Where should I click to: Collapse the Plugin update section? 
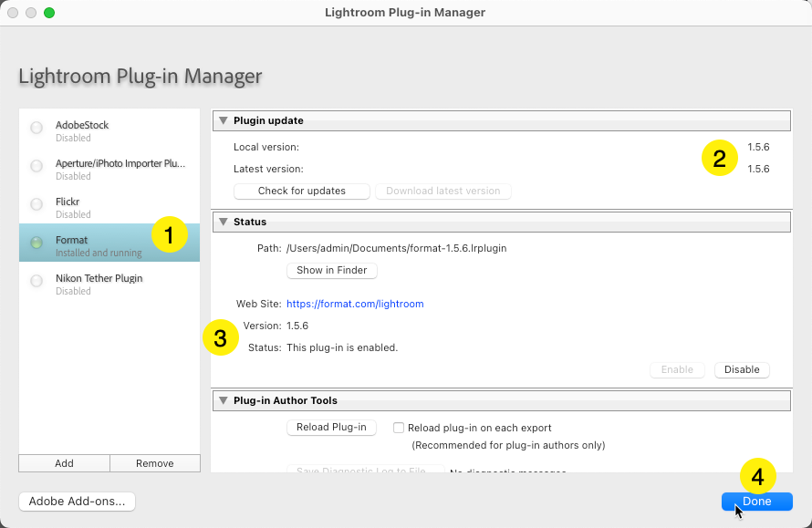point(223,120)
